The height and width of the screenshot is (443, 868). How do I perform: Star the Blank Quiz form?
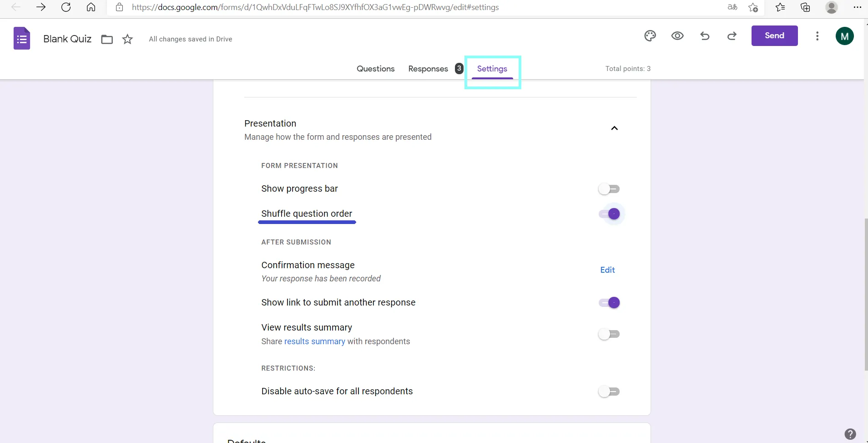coord(127,39)
